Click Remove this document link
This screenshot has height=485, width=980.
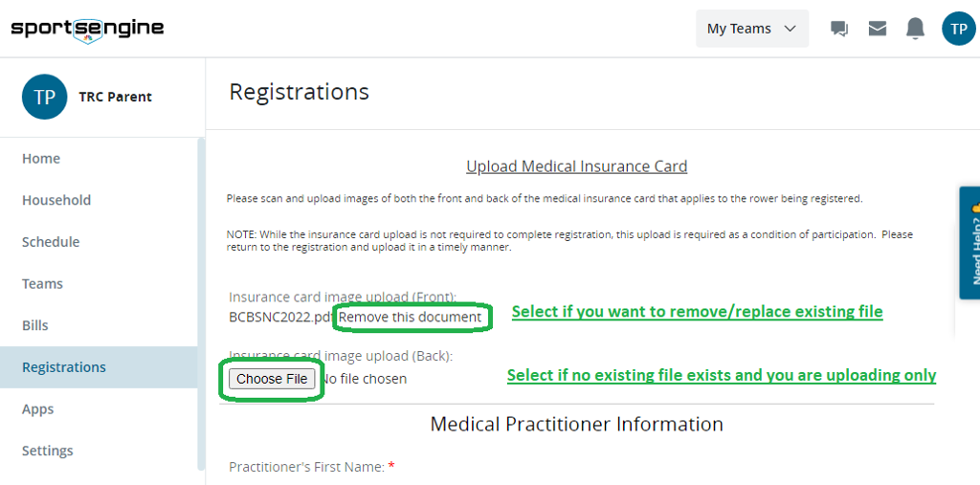pyautogui.click(x=411, y=318)
